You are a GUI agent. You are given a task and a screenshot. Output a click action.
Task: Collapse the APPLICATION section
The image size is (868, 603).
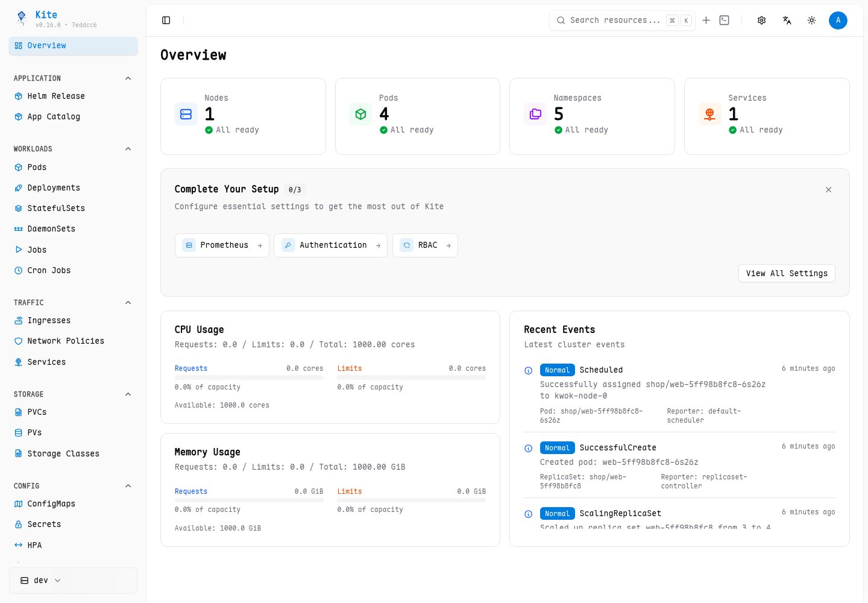pyautogui.click(x=128, y=78)
